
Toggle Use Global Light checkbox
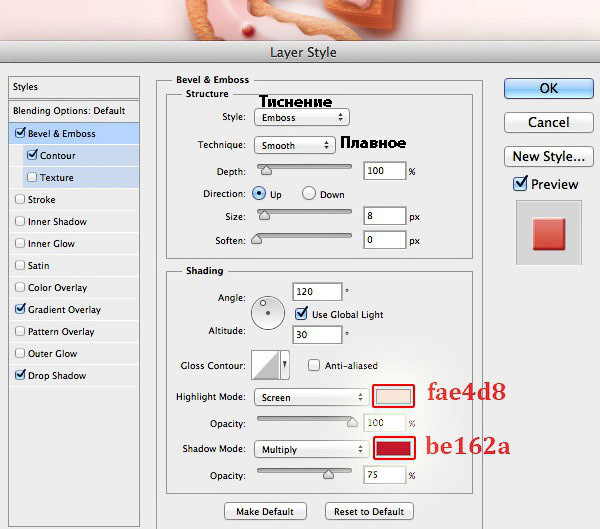coord(301,313)
